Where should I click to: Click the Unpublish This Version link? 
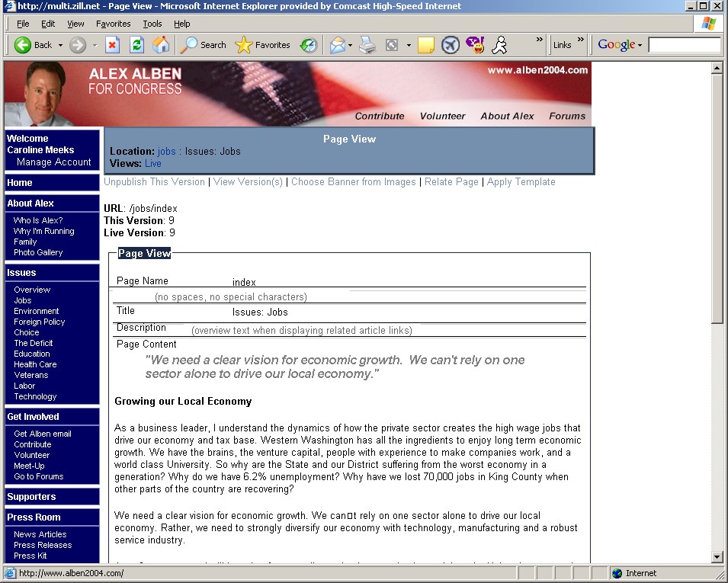(x=154, y=182)
